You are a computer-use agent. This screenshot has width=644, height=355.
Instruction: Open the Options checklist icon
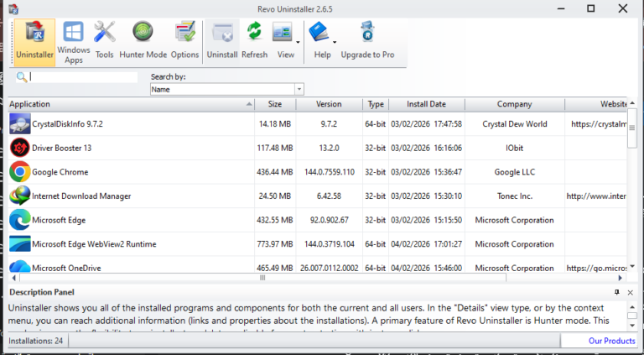pos(184,32)
